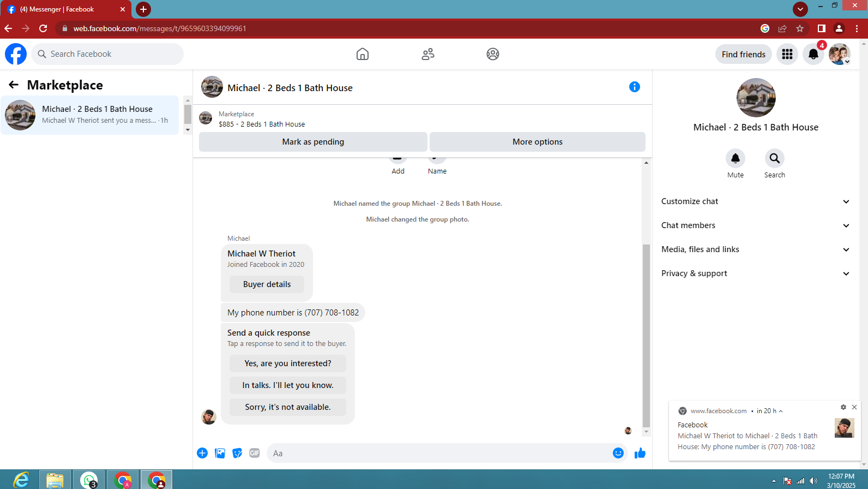Open the Home feed icon
The width and height of the screenshot is (868, 489).
coord(363,54)
